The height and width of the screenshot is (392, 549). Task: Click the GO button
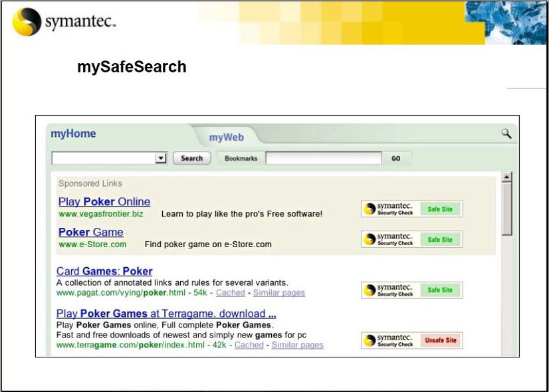pos(396,159)
